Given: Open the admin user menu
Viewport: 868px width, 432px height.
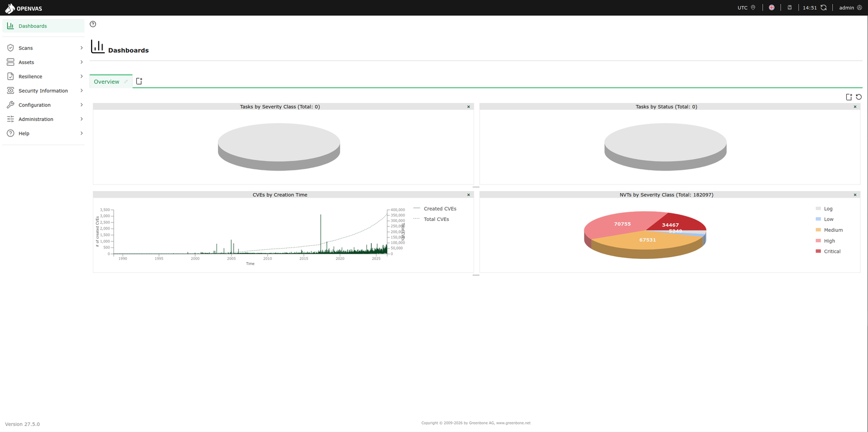Looking at the screenshot, I should click(x=850, y=8).
